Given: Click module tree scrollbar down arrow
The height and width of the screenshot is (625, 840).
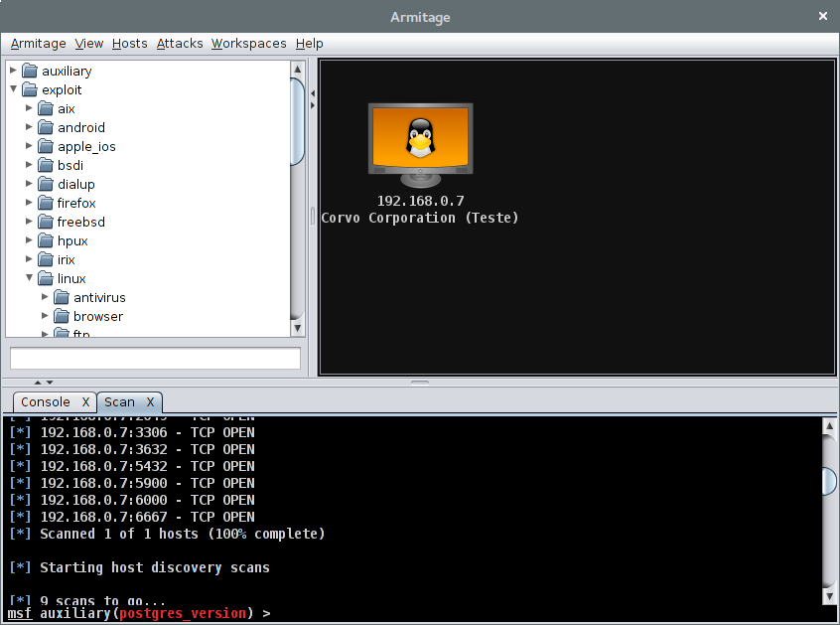Looking at the screenshot, I should (x=298, y=328).
